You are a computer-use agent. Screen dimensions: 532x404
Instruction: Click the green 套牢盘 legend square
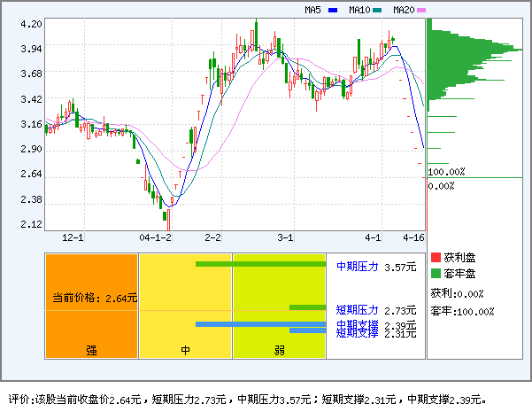436,274
